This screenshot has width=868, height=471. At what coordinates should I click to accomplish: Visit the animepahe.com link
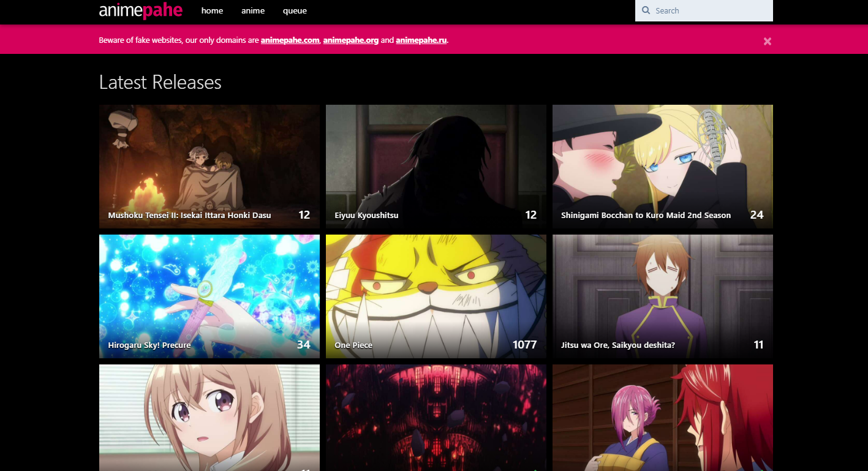click(290, 40)
